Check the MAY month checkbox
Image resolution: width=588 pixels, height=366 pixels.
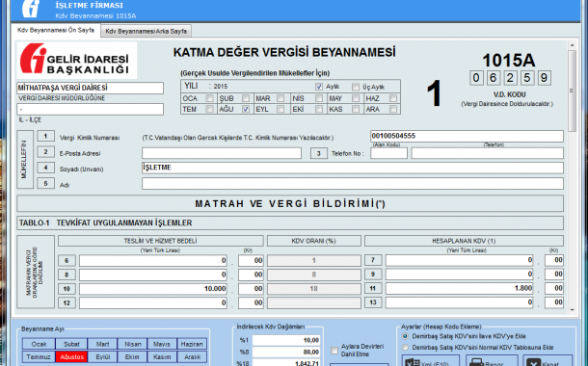tap(356, 98)
